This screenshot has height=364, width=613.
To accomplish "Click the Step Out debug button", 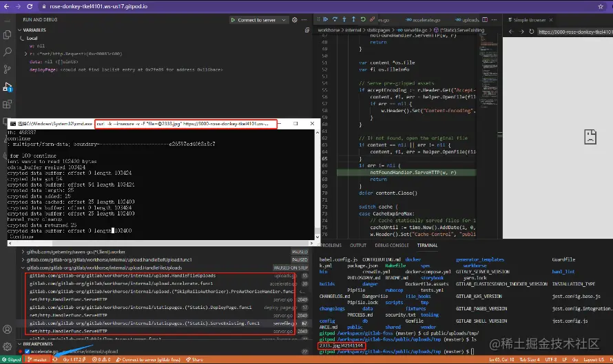I will pos(353,19).
